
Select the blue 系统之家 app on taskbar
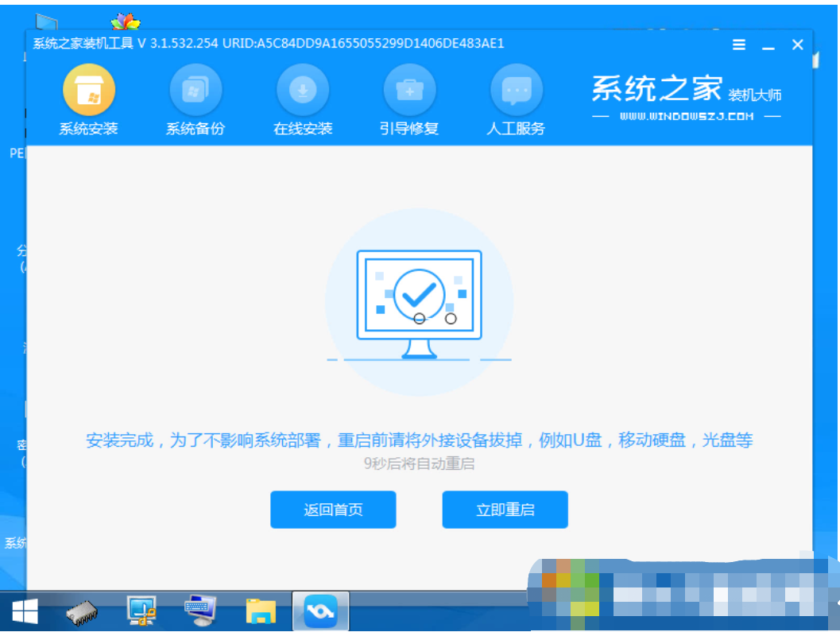point(320,611)
